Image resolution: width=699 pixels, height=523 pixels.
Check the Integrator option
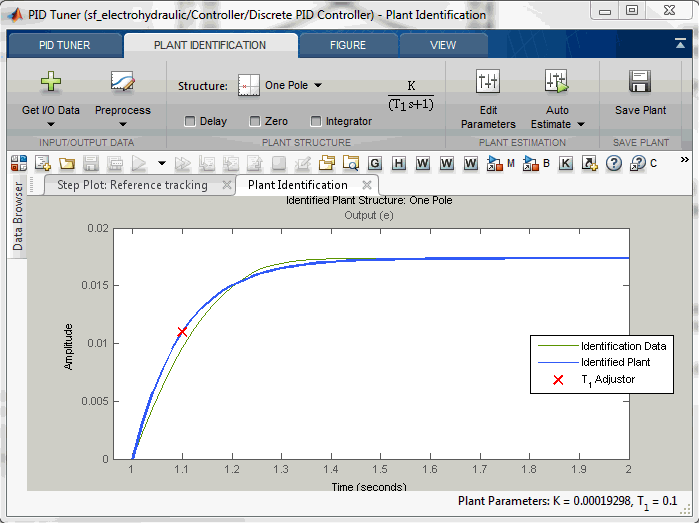point(316,122)
